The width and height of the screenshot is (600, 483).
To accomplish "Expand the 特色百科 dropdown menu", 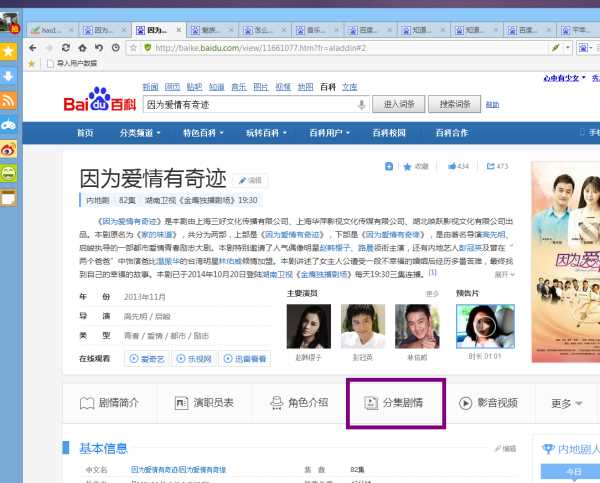I will point(203,133).
